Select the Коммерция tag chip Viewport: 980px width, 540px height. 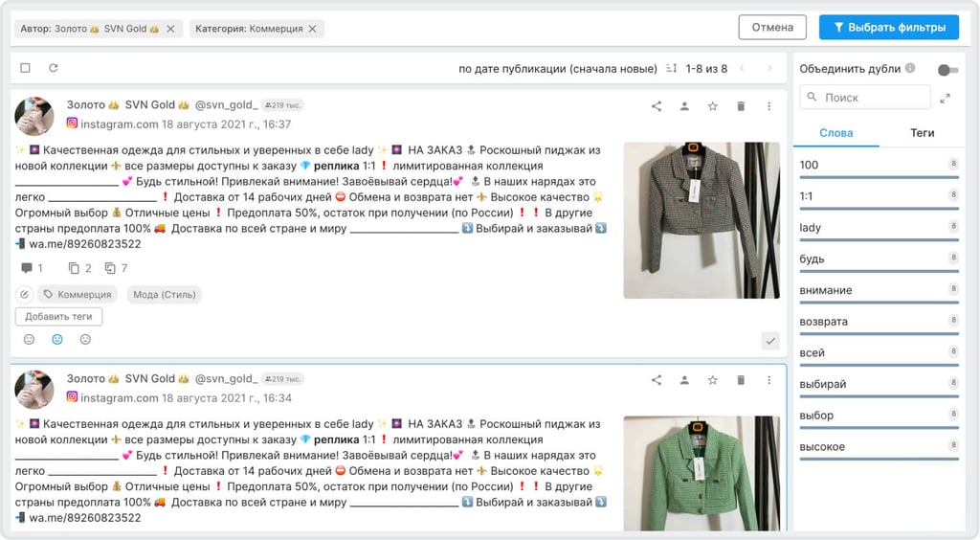tap(78, 294)
